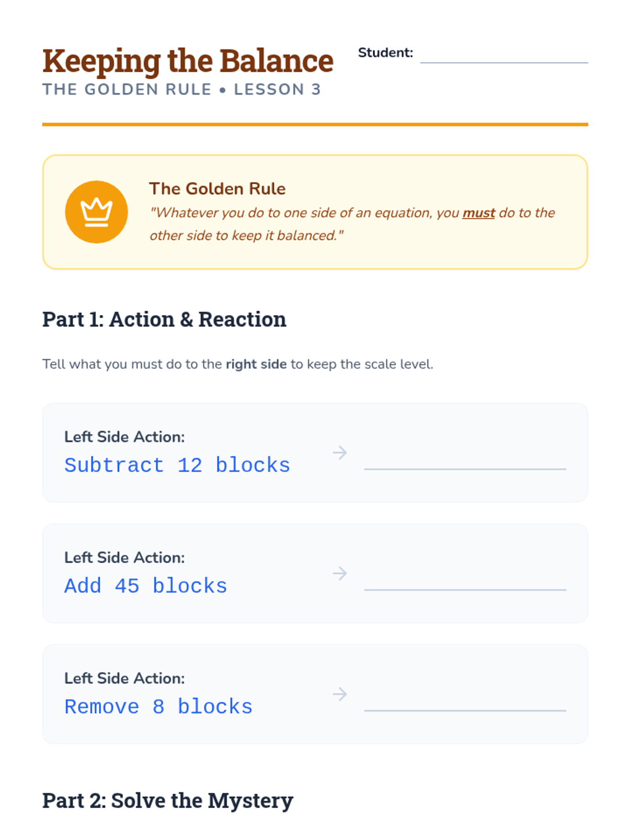Click the arrow beside Add 45 blocks
630x840 pixels.
[x=340, y=573]
